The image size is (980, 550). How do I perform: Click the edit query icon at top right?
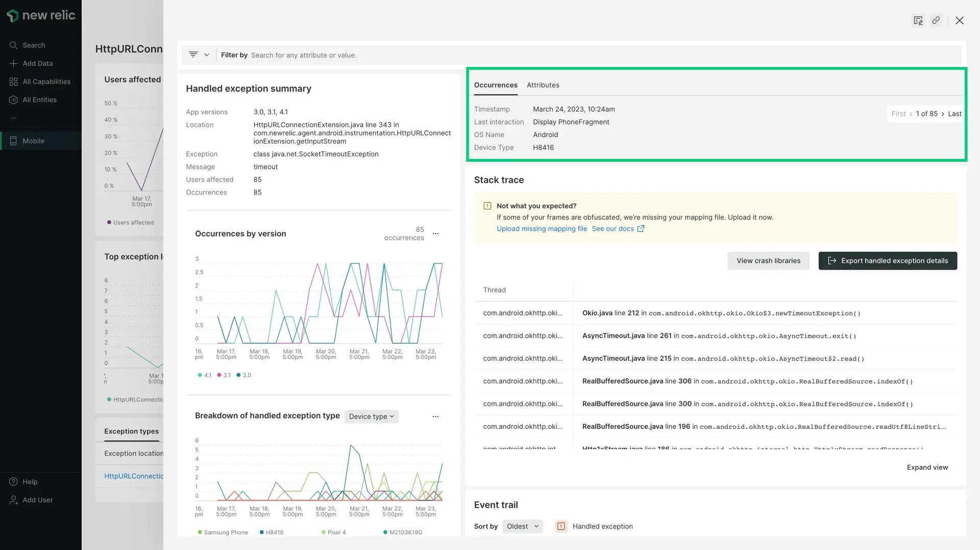(x=918, y=20)
